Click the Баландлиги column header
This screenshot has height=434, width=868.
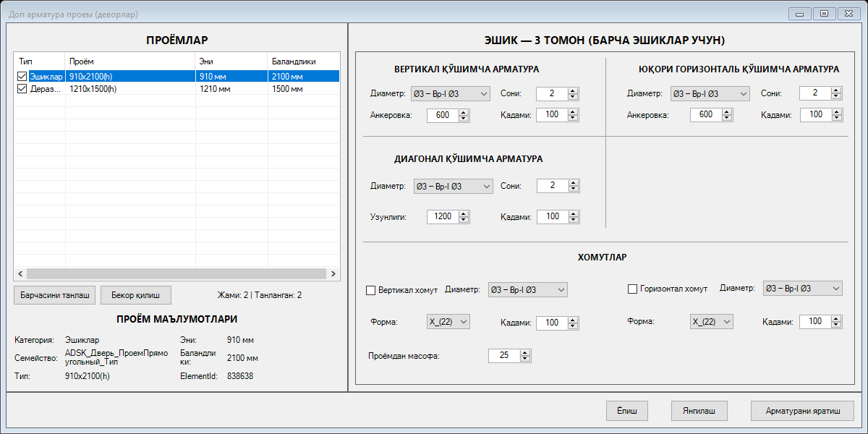point(304,61)
